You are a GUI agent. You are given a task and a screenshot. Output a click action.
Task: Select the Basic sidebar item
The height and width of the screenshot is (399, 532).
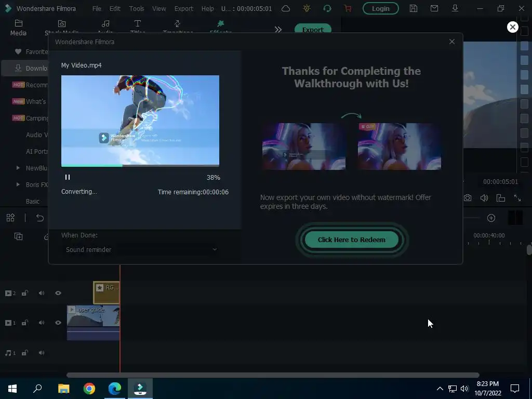(x=33, y=201)
